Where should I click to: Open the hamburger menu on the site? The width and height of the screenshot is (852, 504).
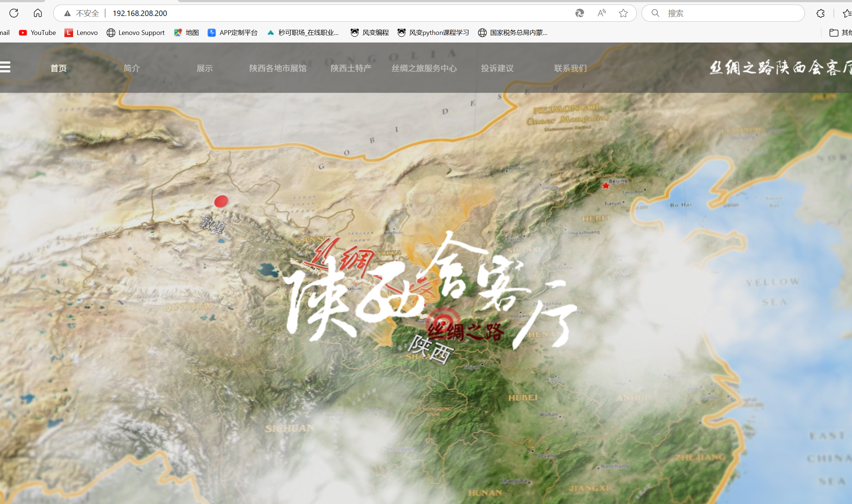tap(5, 67)
